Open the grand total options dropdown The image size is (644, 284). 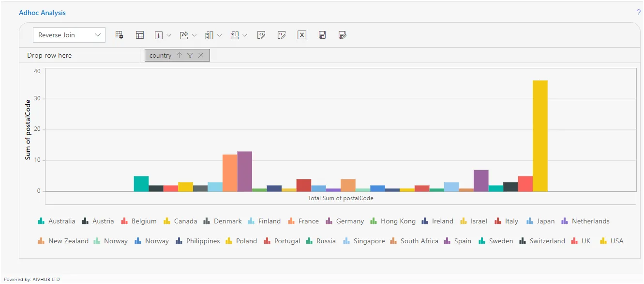coord(239,35)
